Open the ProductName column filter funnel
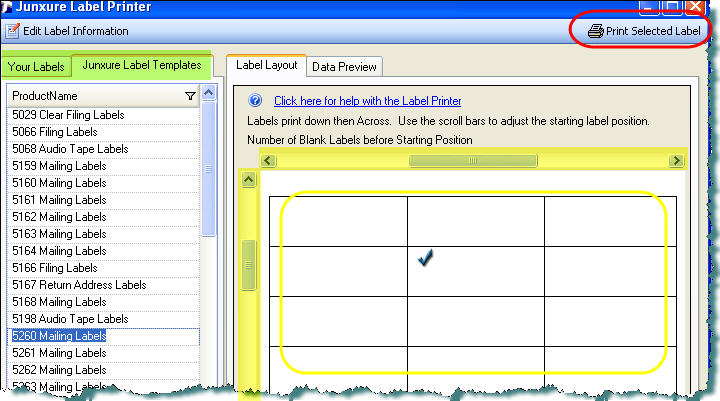This screenshot has height=401, width=720. (x=190, y=96)
